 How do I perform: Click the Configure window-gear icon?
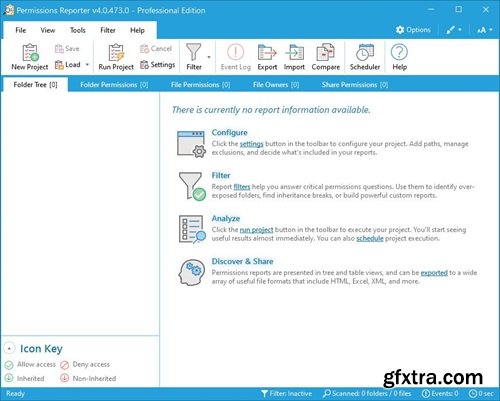[191, 144]
